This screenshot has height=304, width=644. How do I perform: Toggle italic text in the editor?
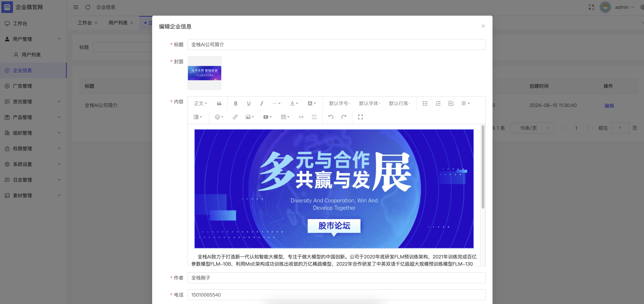point(262,103)
